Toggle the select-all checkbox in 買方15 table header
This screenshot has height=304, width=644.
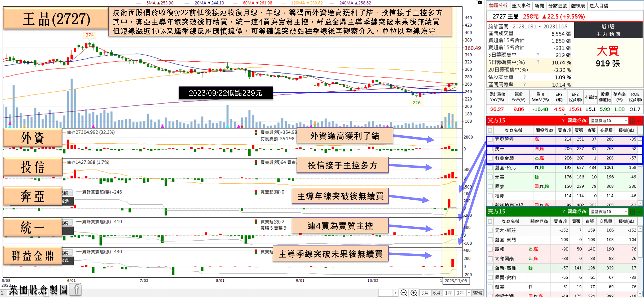(490, 130)
